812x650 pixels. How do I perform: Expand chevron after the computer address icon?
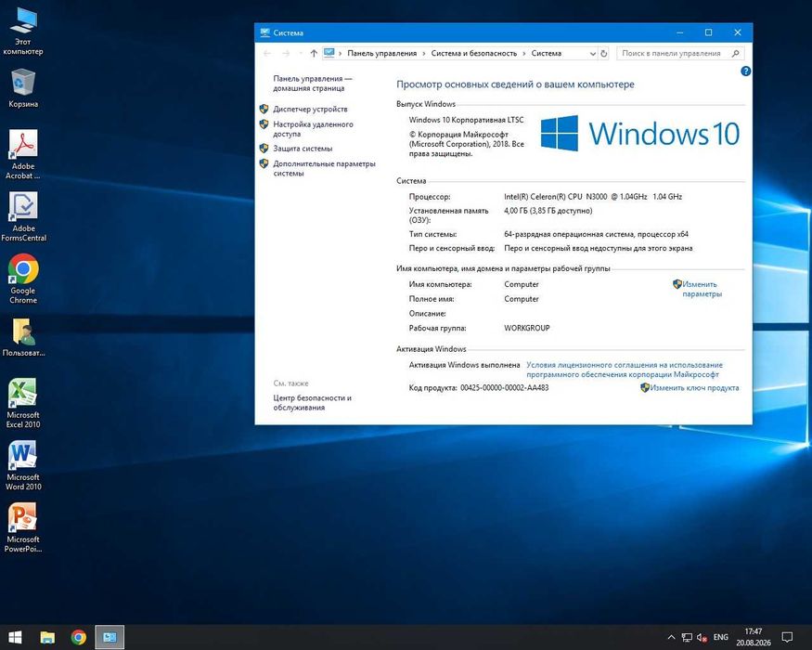[x=341, y=53]
